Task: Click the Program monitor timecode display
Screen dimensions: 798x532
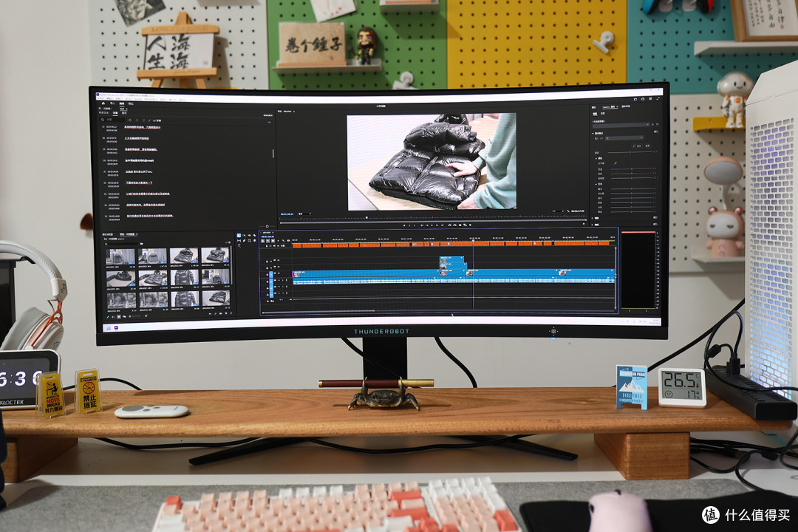Action: click(x=287, y=214)
